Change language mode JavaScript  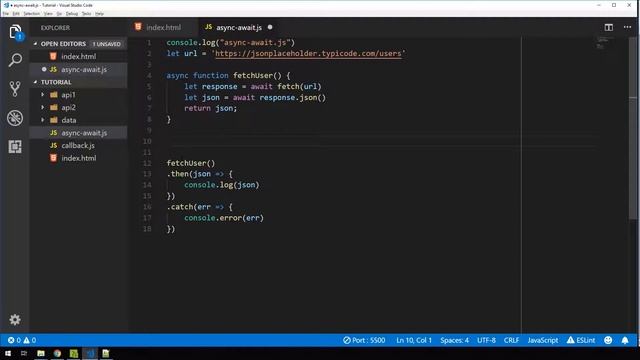[542, 340]
